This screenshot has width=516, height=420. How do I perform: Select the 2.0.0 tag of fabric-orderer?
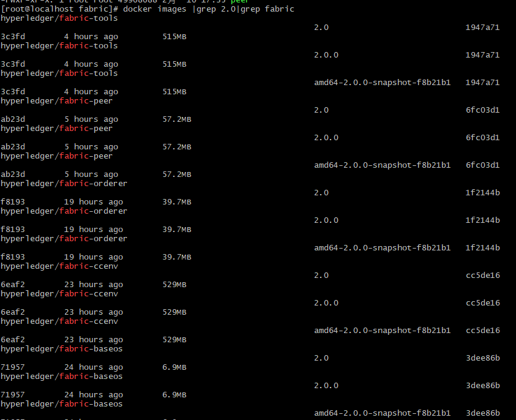click(x=326, y=220)
